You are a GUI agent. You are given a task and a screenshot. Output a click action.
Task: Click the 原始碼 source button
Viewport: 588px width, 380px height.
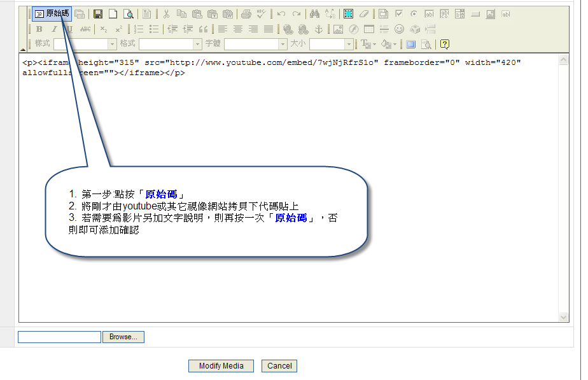pos(52,13)
